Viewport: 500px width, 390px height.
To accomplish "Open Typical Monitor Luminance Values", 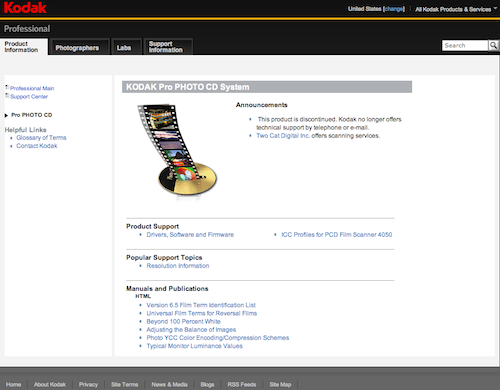I will coord(194,346).
